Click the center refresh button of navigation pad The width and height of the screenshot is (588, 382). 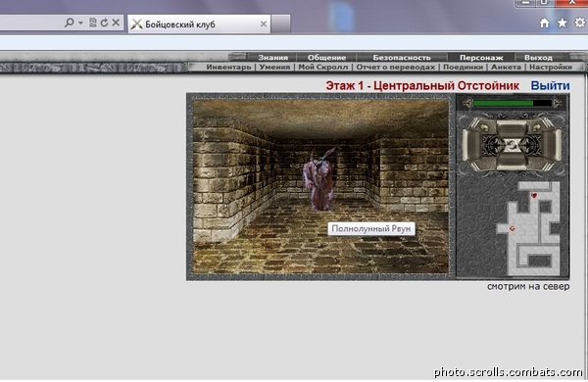pyautogui.click(x=512, y=145)
